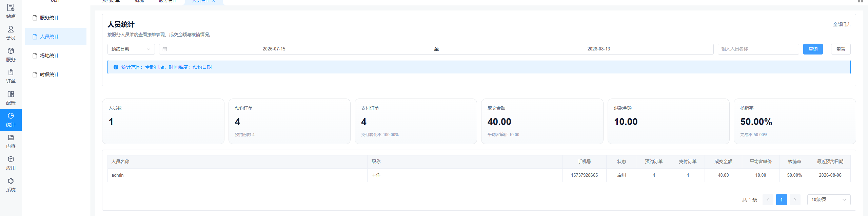Click the 2026-08-06 date cell
This screenshot has height=216, width=868.
[830, 175]
